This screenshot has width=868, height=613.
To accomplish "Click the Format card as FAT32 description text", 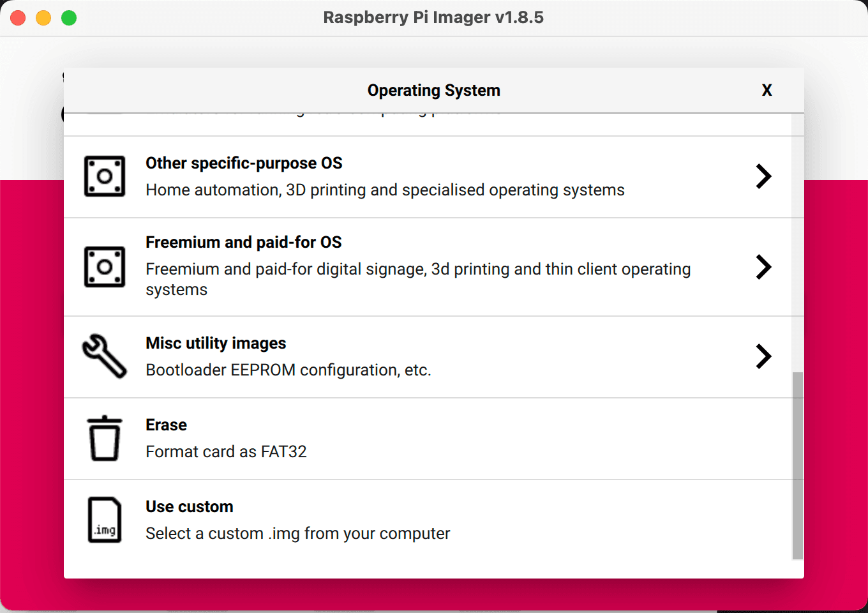I will (226, 451).
